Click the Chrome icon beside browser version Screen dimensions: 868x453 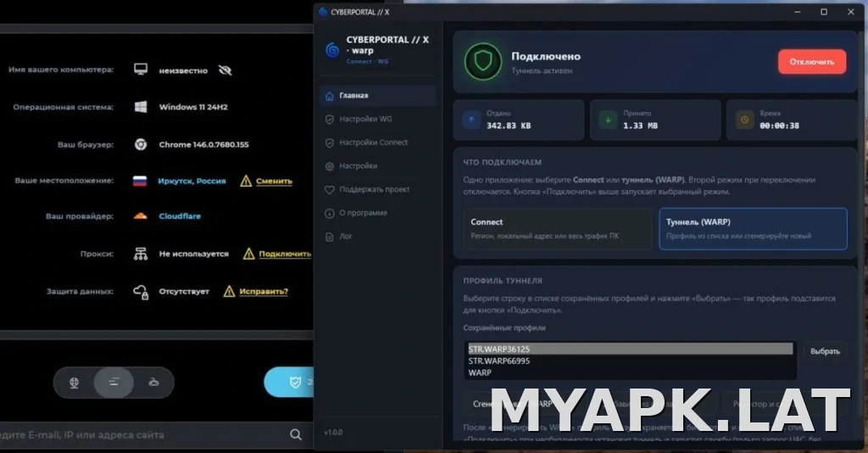tap(141, 144)
